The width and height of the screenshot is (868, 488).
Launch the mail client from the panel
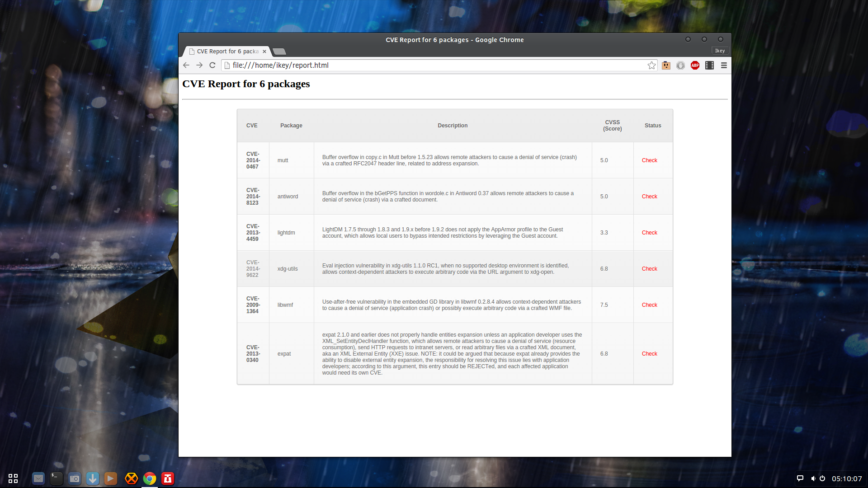tap(38, 478)
